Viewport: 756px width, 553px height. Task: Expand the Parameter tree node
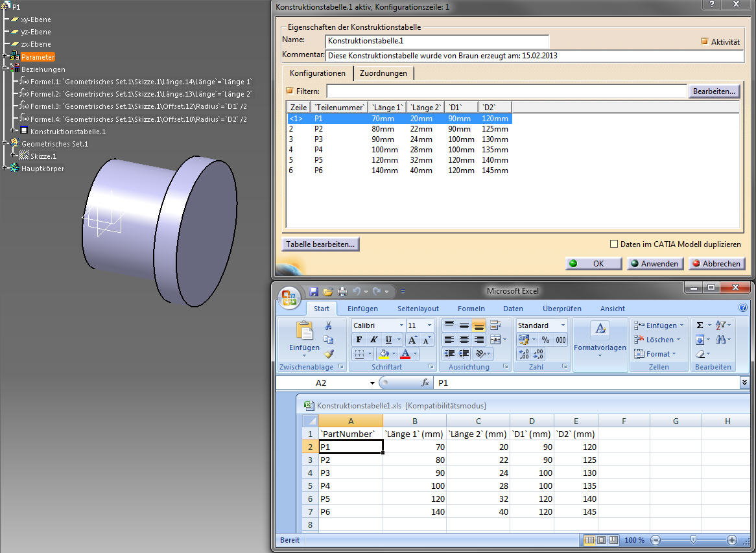point(5,56)
